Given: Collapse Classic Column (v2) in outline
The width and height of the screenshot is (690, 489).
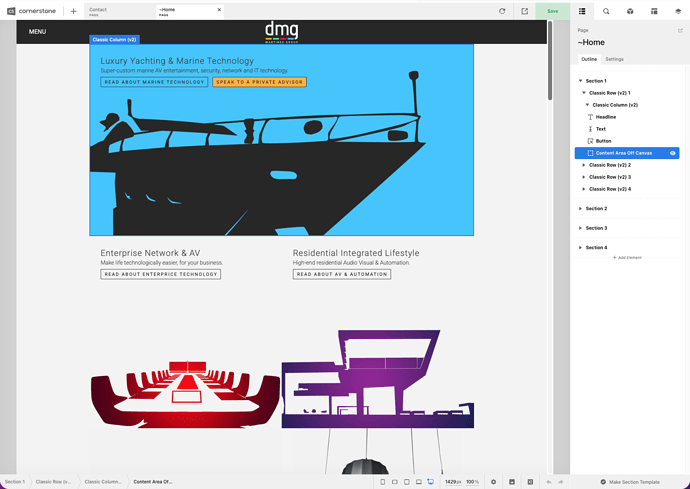Looking at the screenshot, I should (587, 105).
